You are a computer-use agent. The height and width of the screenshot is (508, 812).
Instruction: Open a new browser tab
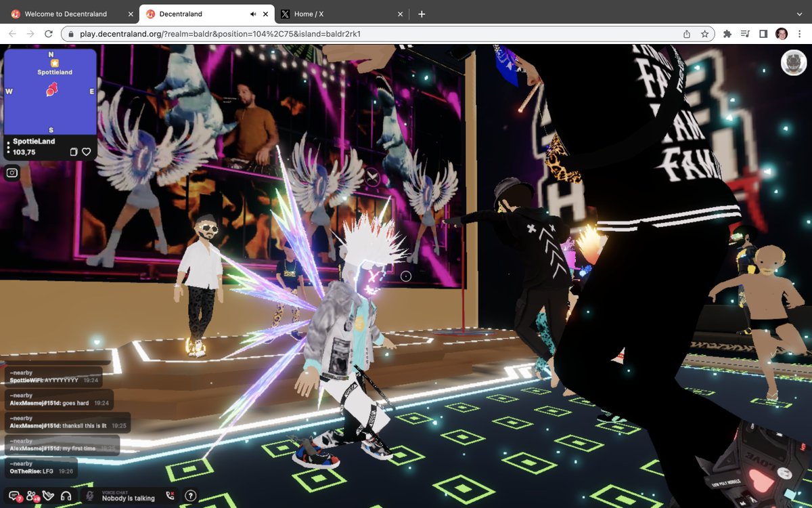422,14
